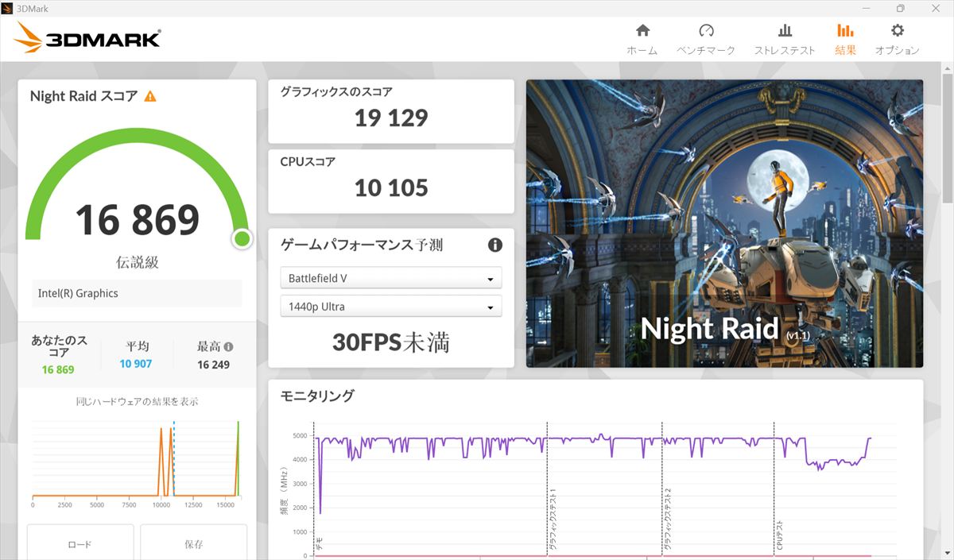
Task: Select the Stress Test bar-chart icon
Action: point(785,31)
